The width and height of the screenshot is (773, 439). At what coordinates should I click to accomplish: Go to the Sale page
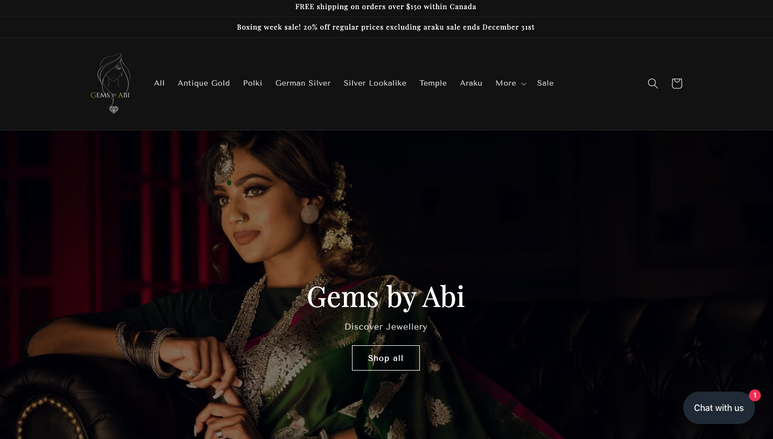(545, 83)
